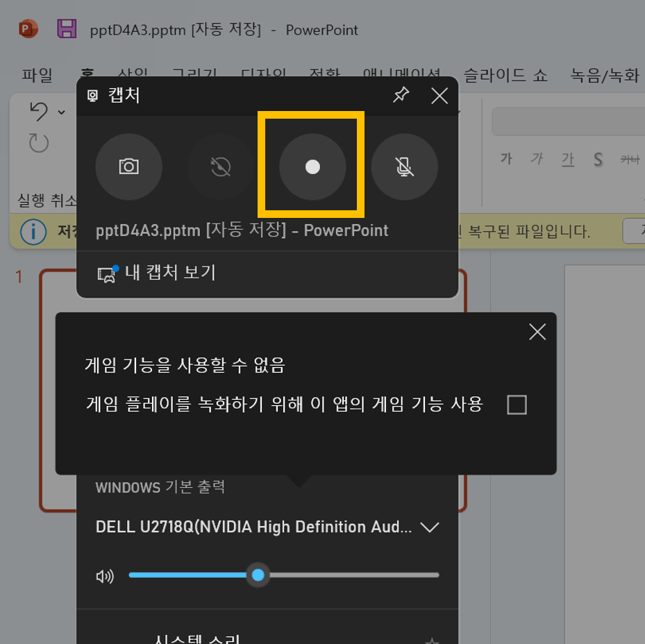The width and height of the screenshot is (645, 644).
Task: Click the 복구된 파일입니다 message text
Action: (x=529, y=232)
